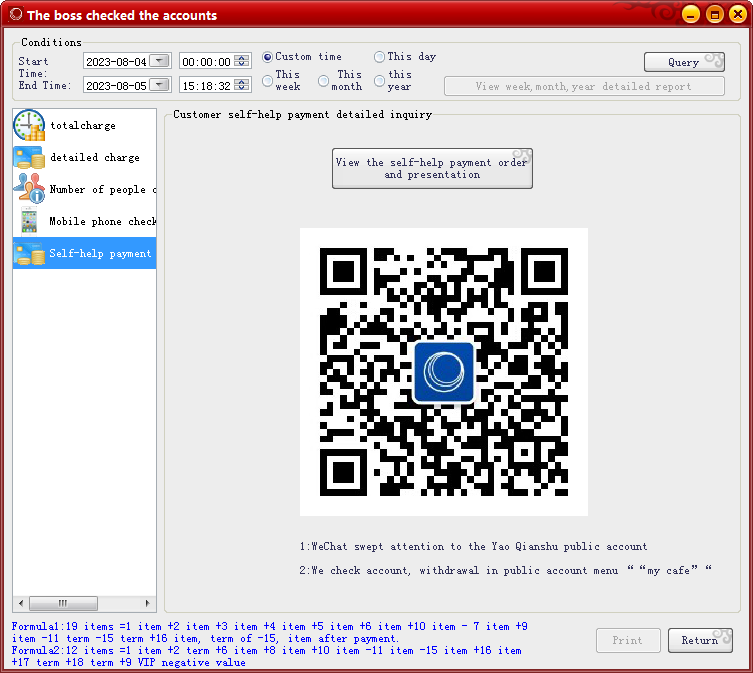Click the totalcharge clock icon
This screenshot has height=673, width=753.
pyautogui.click(x=29, y=125)
